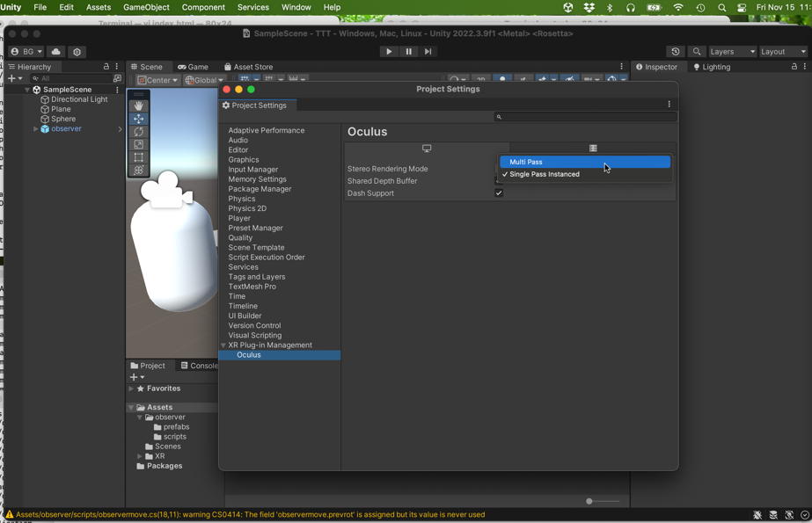Choose Single Pass Instanced option
The image size is (812, 523).
pos(545,174)
